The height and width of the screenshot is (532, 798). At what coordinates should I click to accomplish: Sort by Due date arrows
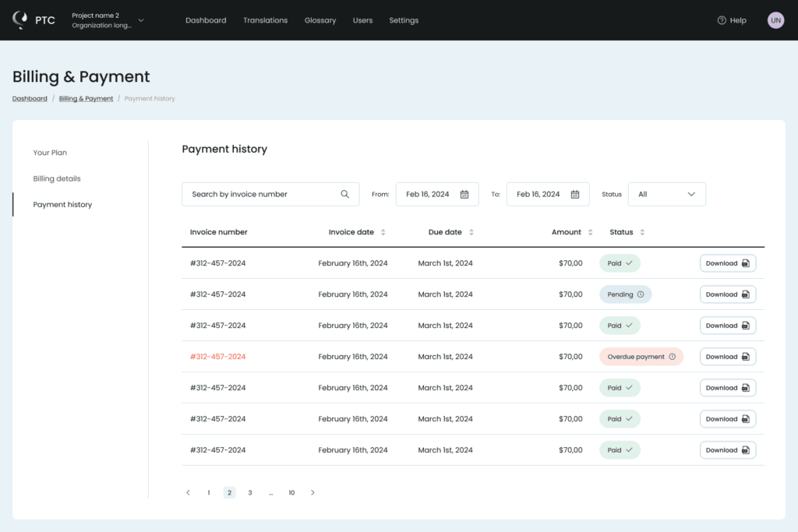[471, 232]
